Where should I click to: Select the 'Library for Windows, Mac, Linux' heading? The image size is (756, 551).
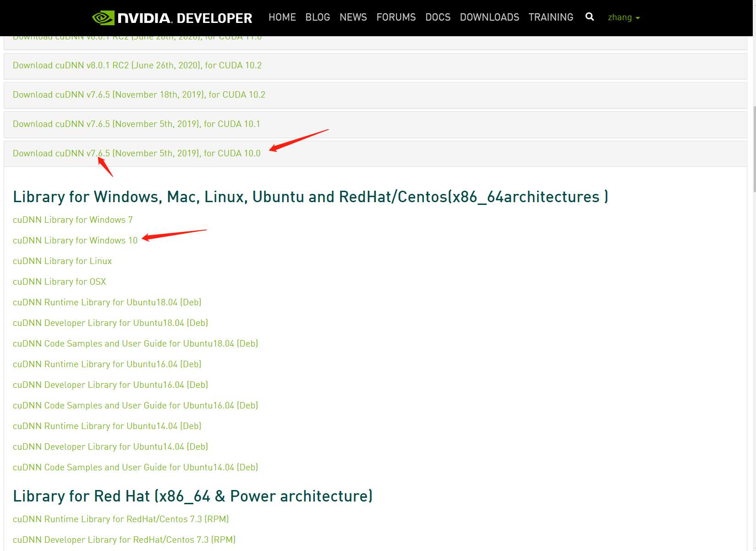pos(311,197)
